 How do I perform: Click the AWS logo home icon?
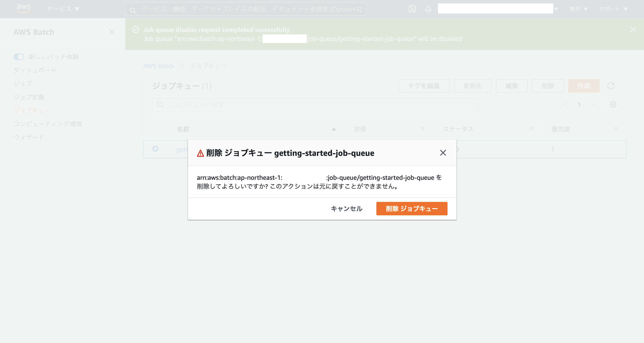click(x=24, y=9)
